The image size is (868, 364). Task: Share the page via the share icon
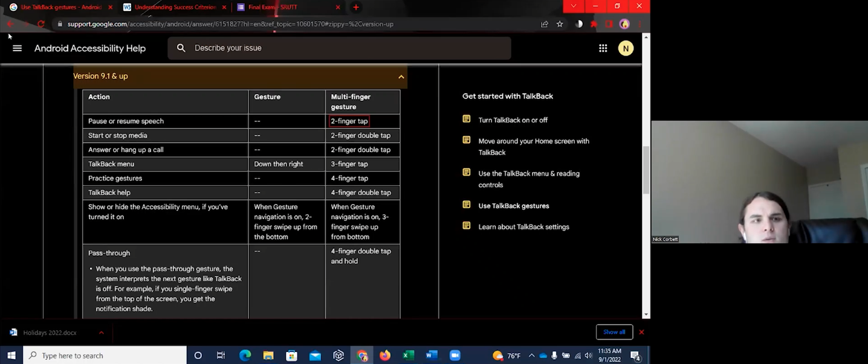(543, 24)
